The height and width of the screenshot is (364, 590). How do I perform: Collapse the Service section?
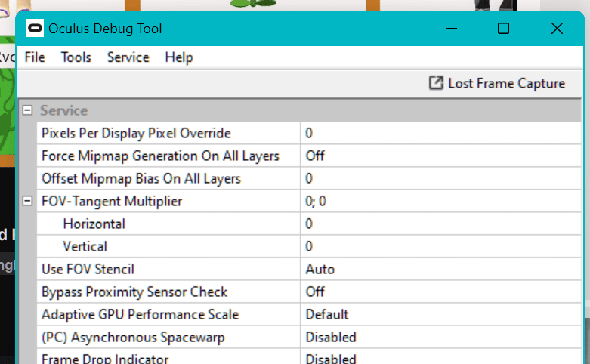(27, 110)
